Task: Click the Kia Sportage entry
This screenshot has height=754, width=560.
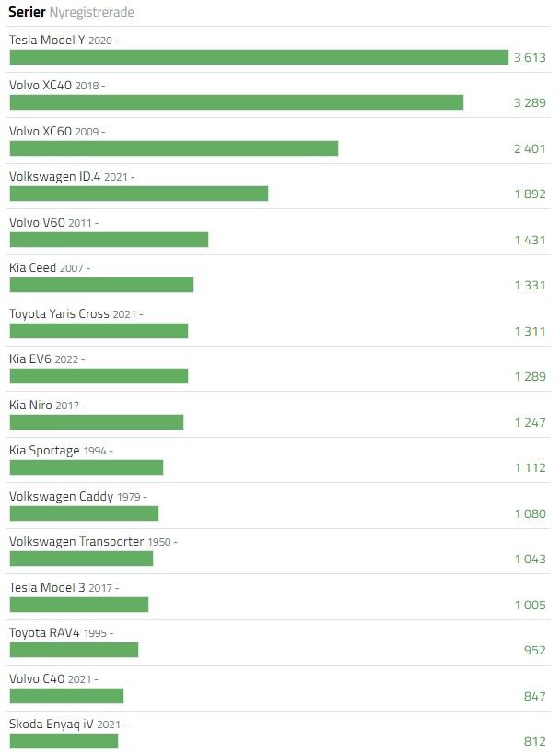Action: coord(44,451)
